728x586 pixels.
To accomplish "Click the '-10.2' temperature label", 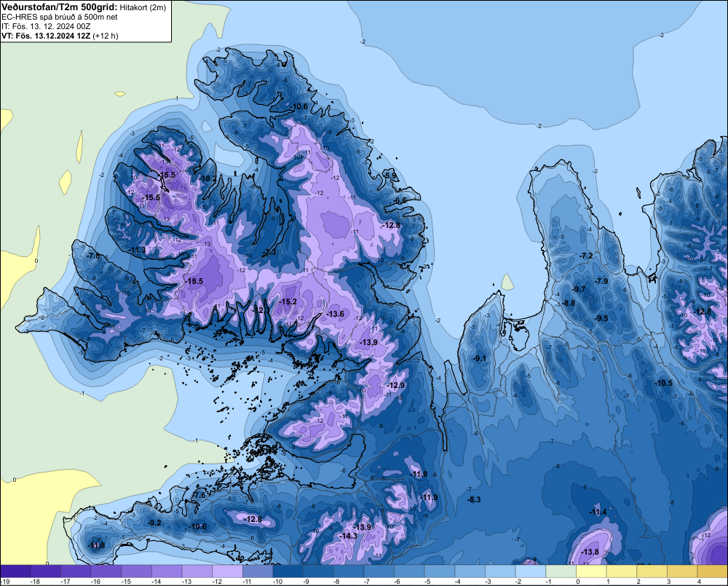I will pyautogui.click(x=208, y=178).
